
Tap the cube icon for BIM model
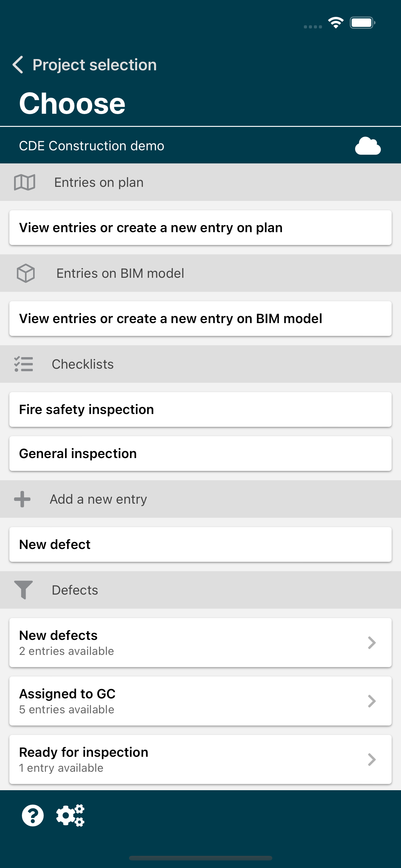(26, 273)
